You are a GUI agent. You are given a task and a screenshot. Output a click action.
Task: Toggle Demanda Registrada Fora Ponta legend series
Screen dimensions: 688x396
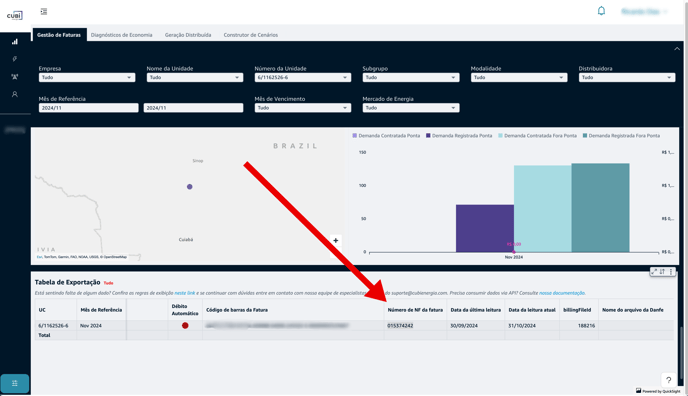pyautogui.click(x=621, y=136)
